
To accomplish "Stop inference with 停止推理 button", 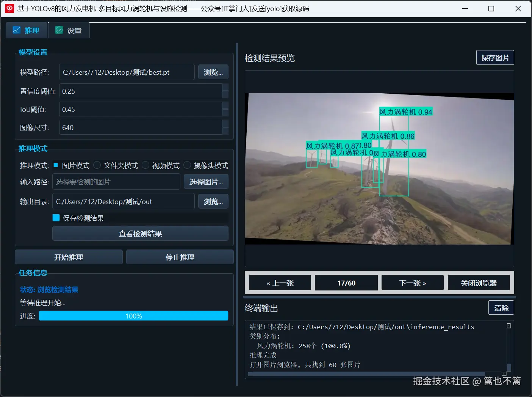I will [180, 257].
